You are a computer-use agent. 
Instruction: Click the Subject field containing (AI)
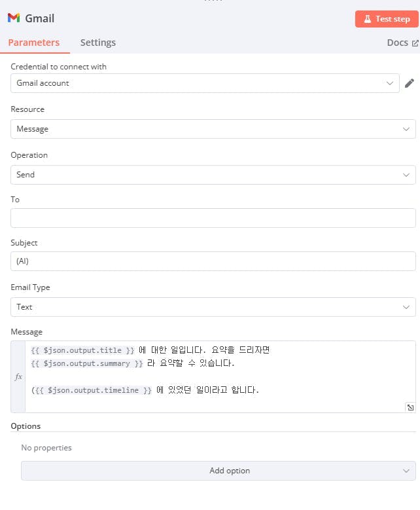[x=213, y=261]
